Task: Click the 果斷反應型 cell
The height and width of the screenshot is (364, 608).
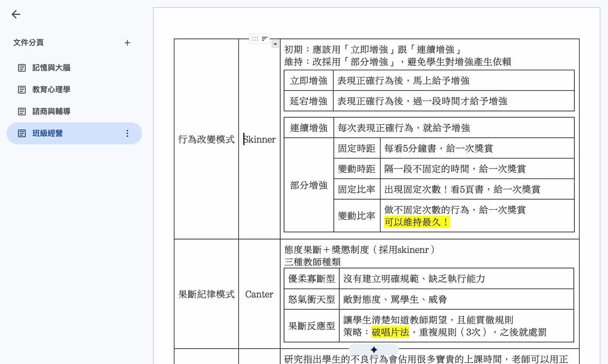Action: point(312,326)
